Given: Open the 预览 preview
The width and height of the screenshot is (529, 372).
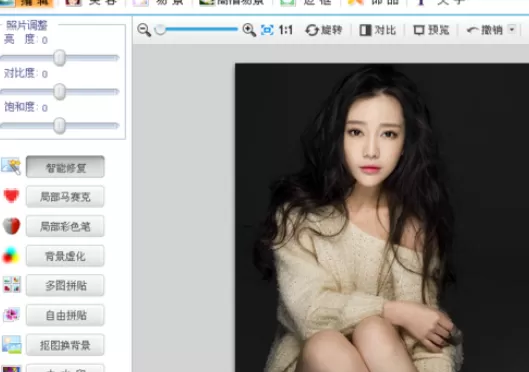Looking at the screenshot, I should pos(431,30).
